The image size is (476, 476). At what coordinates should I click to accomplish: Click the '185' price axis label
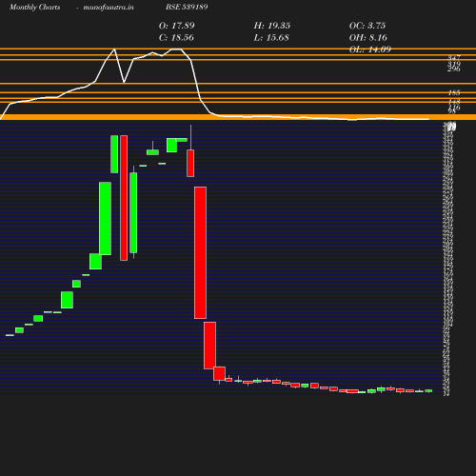click(x=454, y=92)
